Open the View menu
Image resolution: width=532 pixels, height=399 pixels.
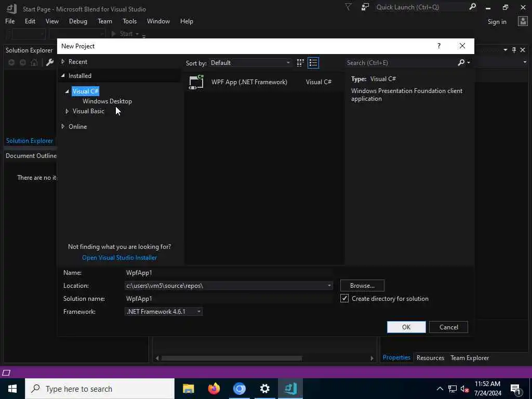(x=52, y=21)
